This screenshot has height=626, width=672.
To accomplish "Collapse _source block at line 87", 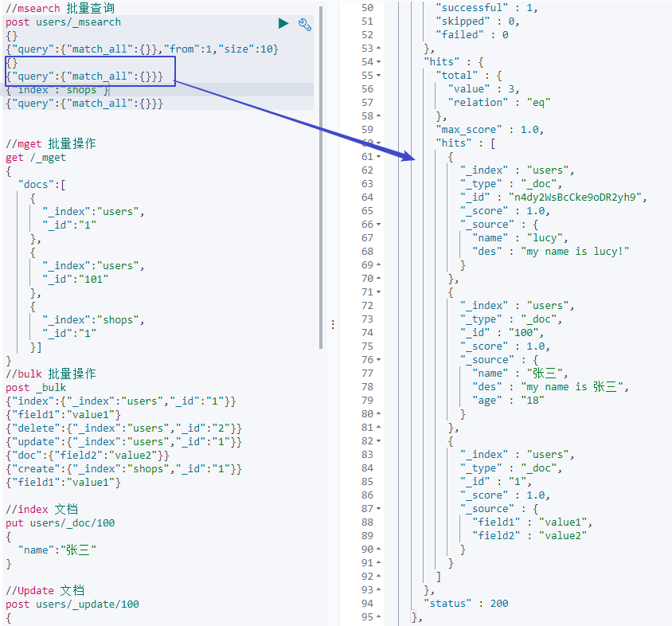I will click(x=378, y=508).
